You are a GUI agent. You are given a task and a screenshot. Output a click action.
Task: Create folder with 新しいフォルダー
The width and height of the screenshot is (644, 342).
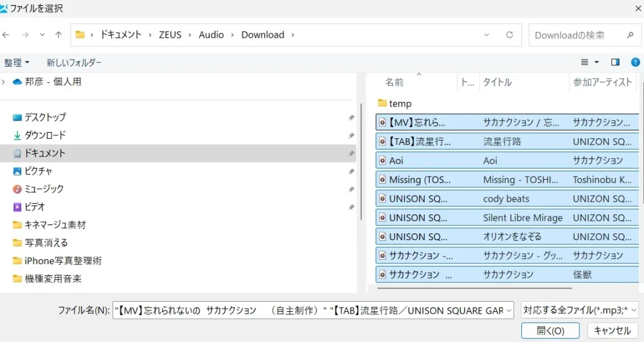(74, 62)
